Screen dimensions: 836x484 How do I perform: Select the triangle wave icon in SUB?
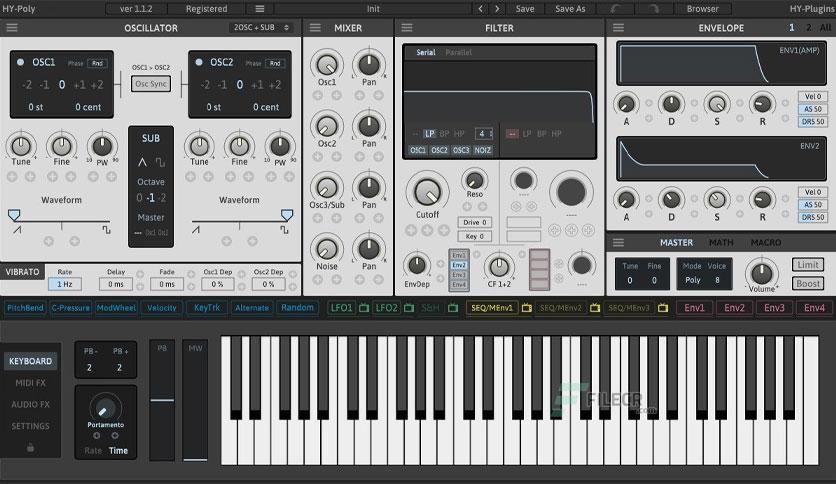(x=142, y=162)
